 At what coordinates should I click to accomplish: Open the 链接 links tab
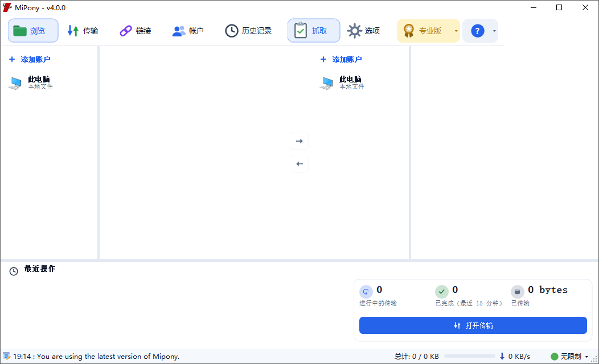[x=136, y=31]
